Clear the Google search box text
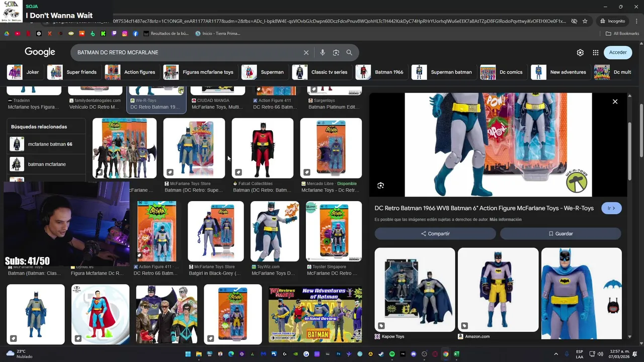644x362 pixels. pyautogui.click(x=306, y=52)
